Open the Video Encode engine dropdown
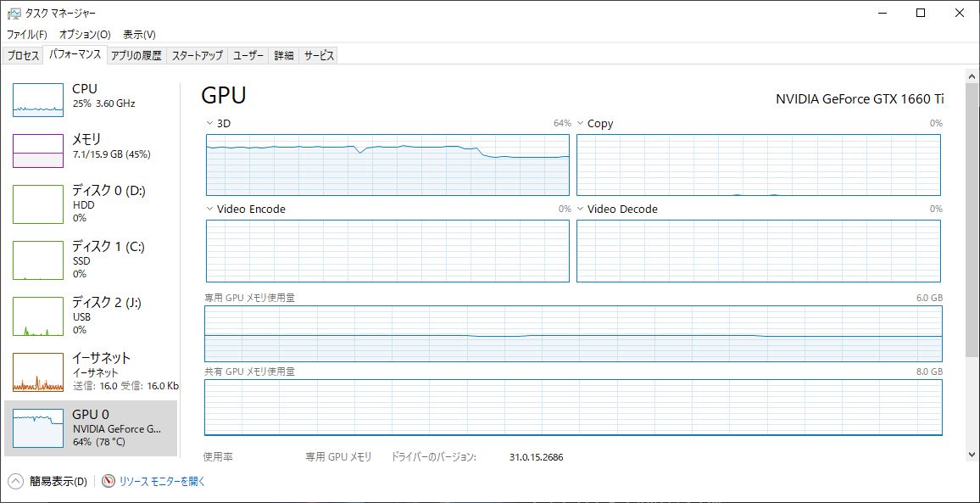The width and height of the screenshot is (980, 503). 210,210
